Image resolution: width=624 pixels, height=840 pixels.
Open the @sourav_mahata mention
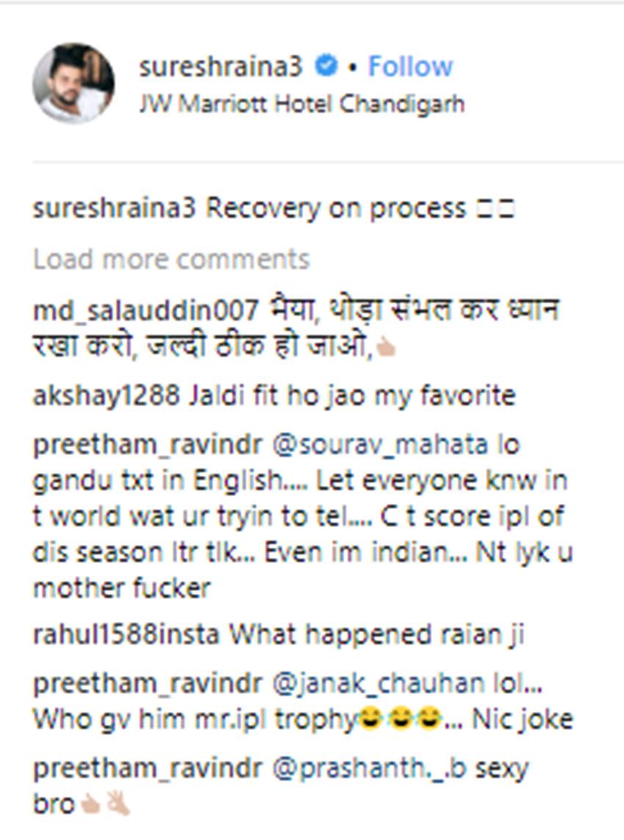[x=380, y=445]
